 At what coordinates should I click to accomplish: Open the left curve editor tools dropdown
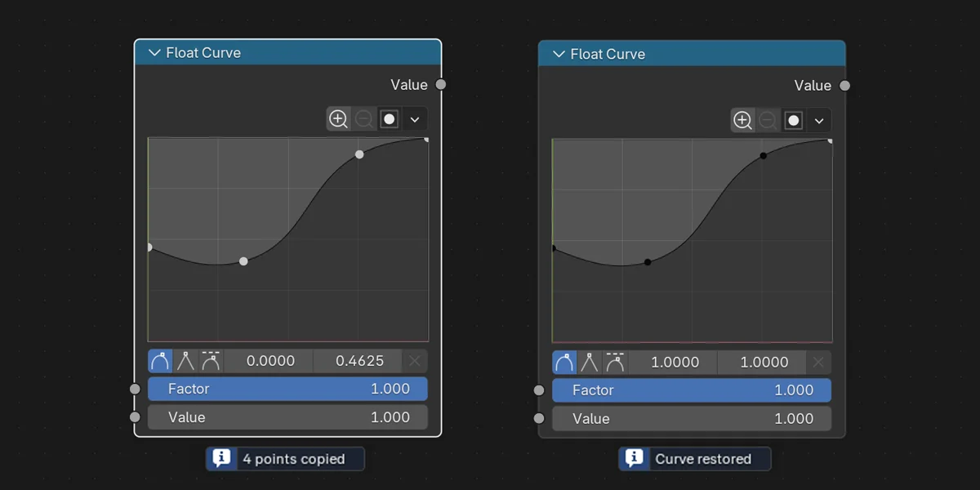point(415,118)
